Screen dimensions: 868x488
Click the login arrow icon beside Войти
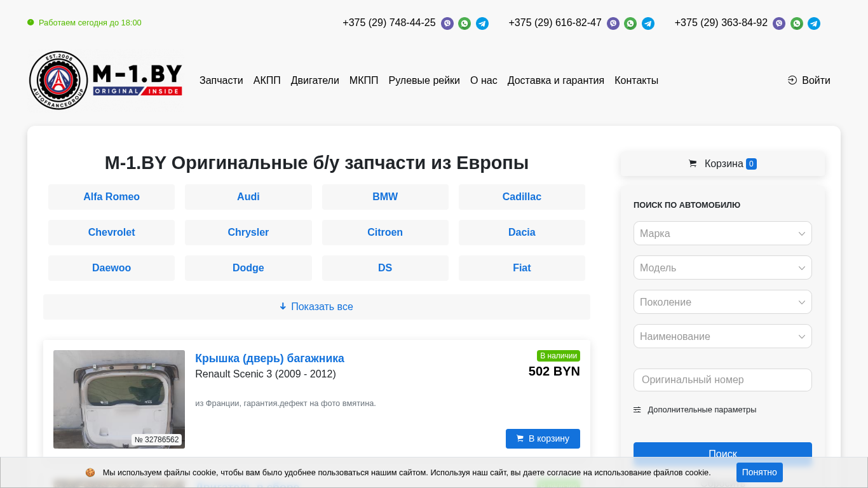792,80
